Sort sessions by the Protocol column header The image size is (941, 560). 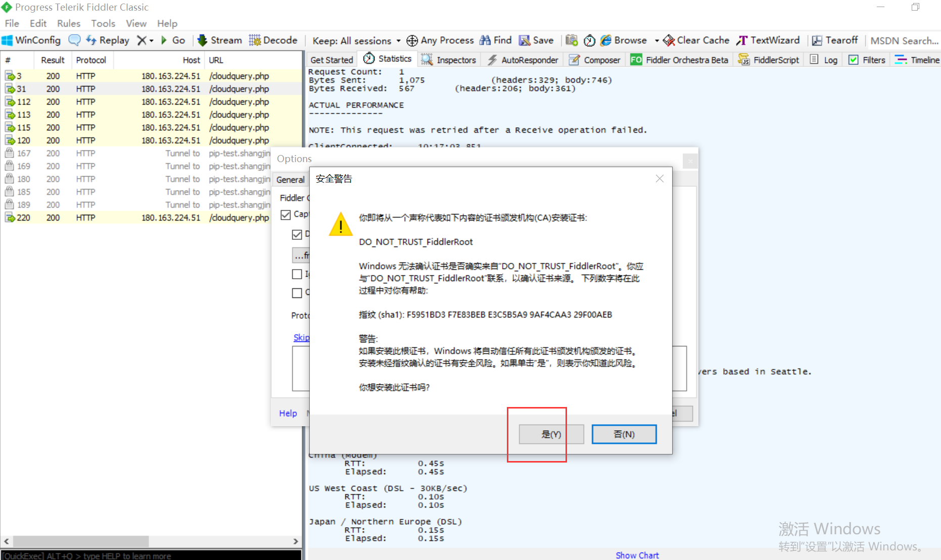tap(91, 60)
